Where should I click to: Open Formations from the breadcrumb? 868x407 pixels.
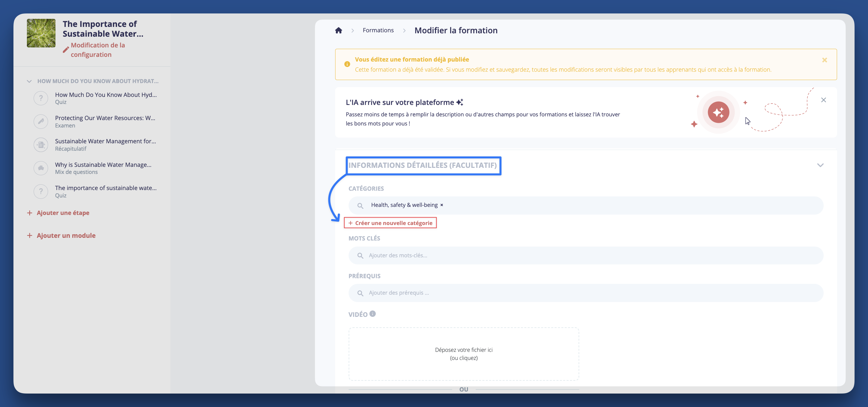click(378, 30)
